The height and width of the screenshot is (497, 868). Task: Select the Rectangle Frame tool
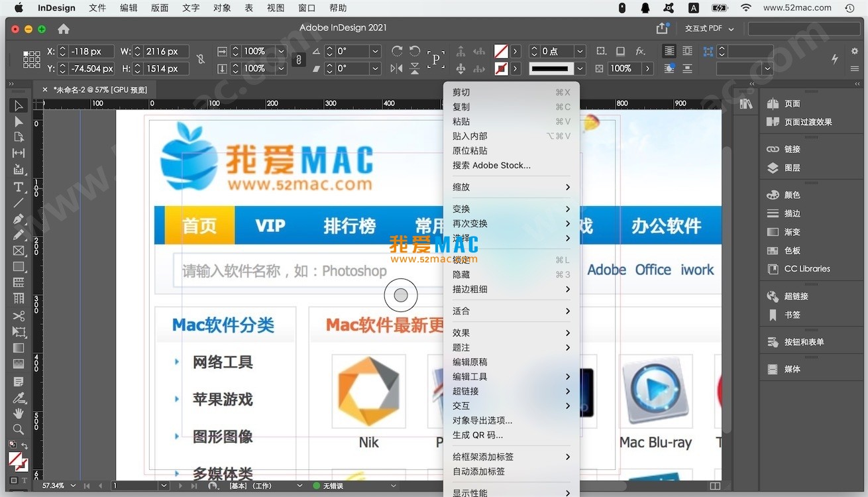[x=19, y=251]
